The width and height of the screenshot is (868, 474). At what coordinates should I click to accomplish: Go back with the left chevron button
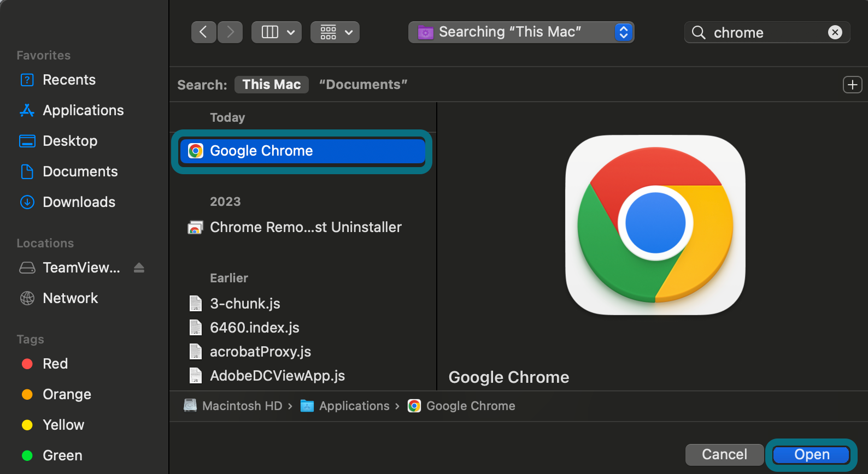click(203, 32)
